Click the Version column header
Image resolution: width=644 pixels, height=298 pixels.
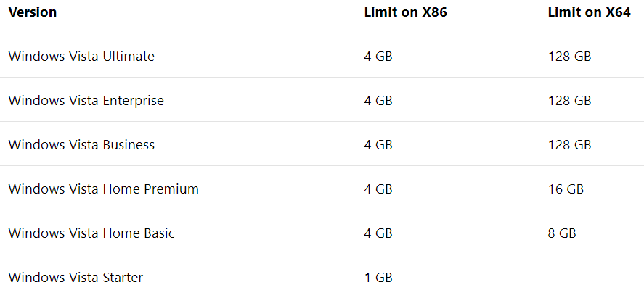(33, 12)
